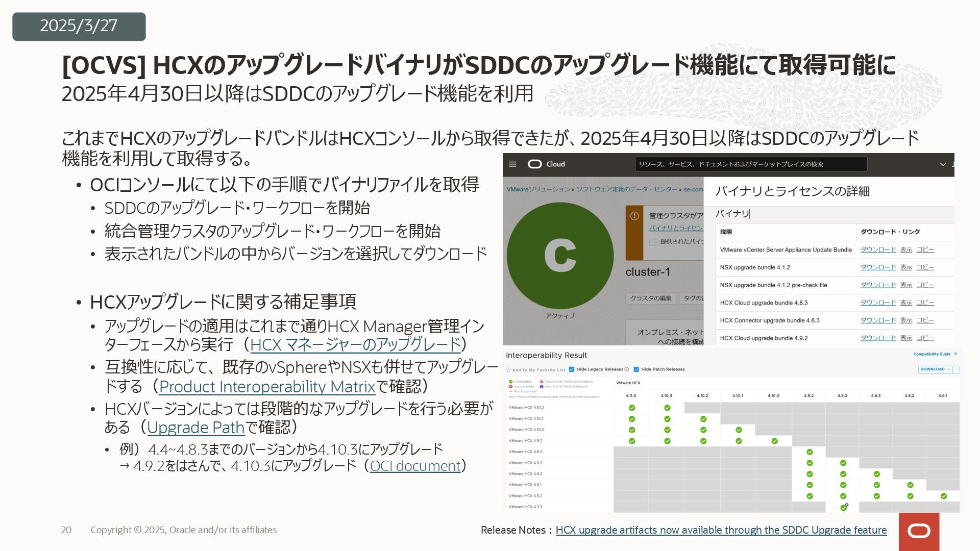The height and width of the screenshot is (551, 980).
Task: Click the Oracle Cloud logo
Action: 535,164
